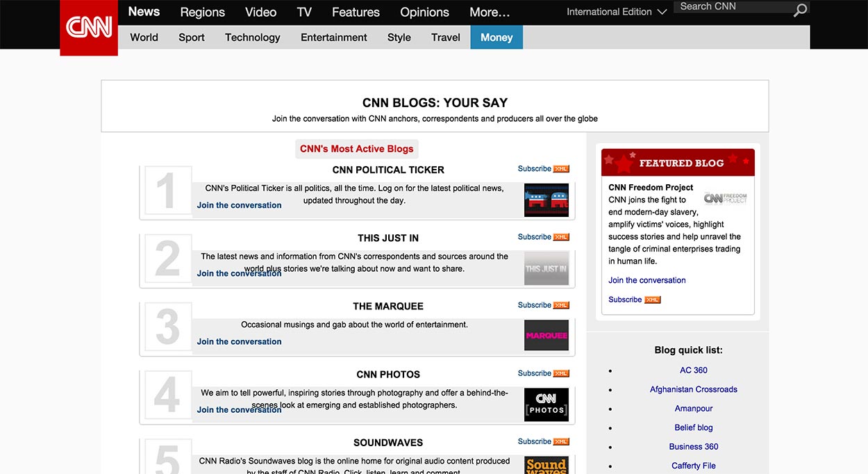
Task: Click the FEATURED BLOG banner
Action: [678, 163]
